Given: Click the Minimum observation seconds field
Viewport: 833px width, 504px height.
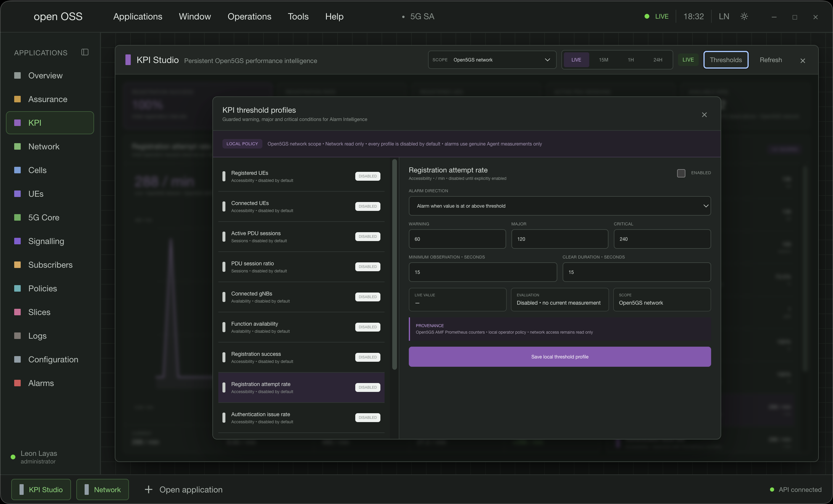Looking at the screenshot, I should click(483, 272).
